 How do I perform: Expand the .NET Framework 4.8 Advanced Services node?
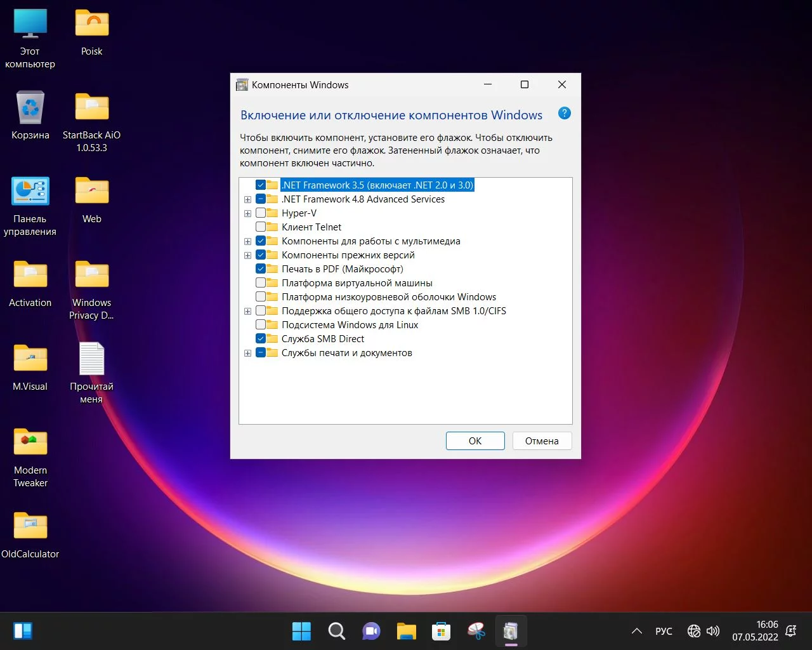click(x=247, y=199)
